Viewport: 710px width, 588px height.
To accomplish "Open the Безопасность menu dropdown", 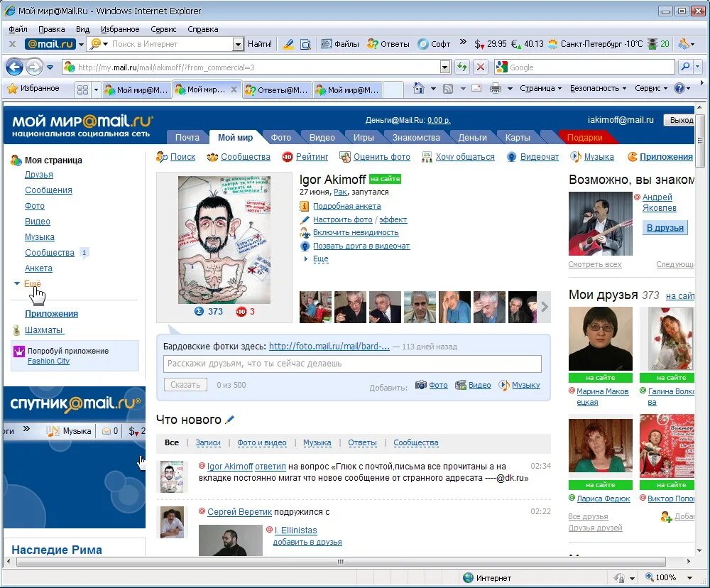I will (x=598, y=88).
